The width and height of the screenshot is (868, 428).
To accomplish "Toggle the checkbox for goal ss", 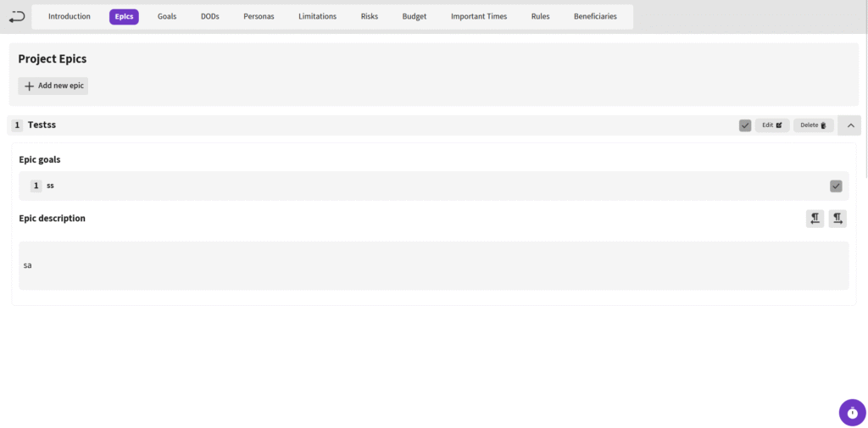I will point(836,186).
